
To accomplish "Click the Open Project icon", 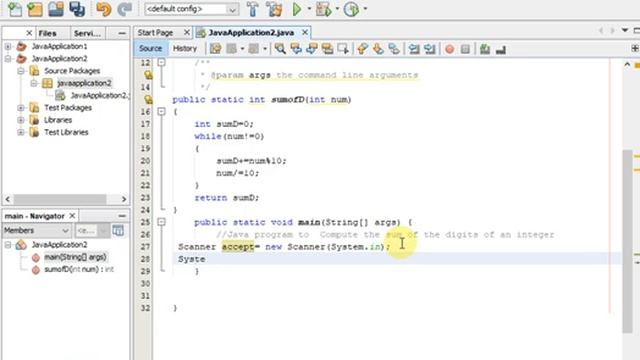I will click(56, 9).
